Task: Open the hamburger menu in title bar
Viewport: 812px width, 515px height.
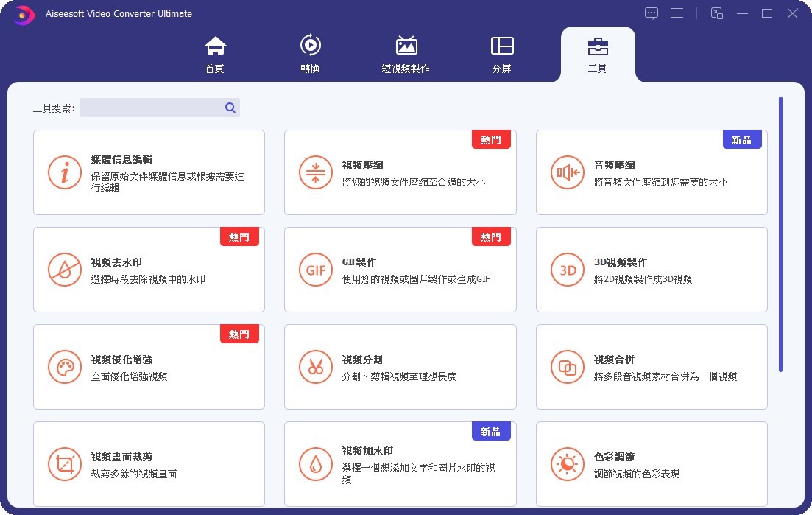Action: (677, 13)
